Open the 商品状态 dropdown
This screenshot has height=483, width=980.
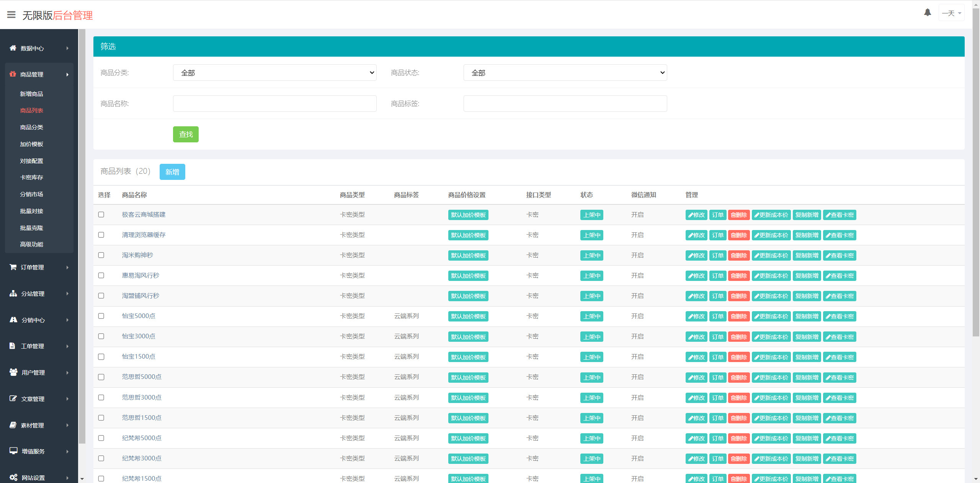[x=565, y=73]
